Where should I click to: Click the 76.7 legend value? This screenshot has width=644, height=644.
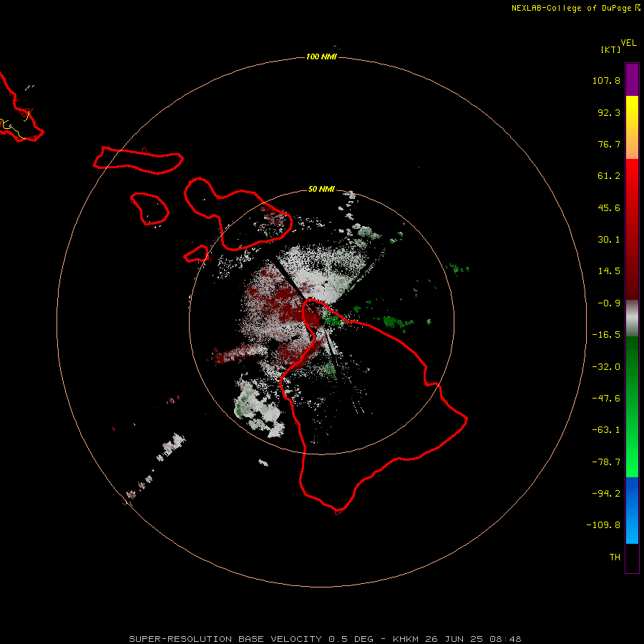pos(609,144)
